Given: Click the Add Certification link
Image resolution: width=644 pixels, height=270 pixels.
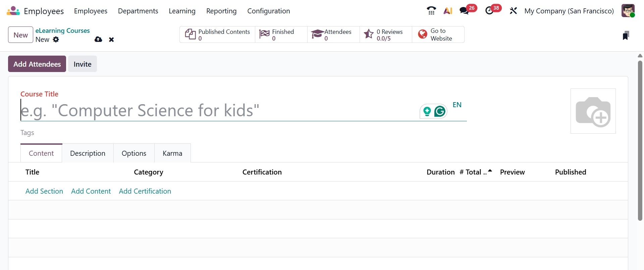Looking at the screenshot, I should (145, 191).
